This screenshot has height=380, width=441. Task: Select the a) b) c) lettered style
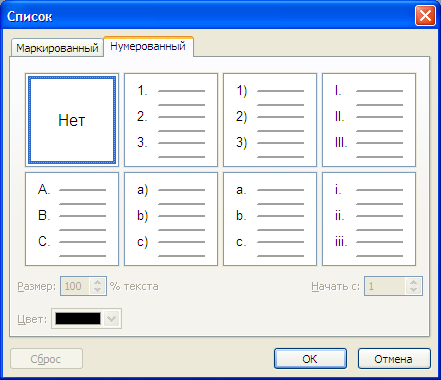click(x=171, y=219)
